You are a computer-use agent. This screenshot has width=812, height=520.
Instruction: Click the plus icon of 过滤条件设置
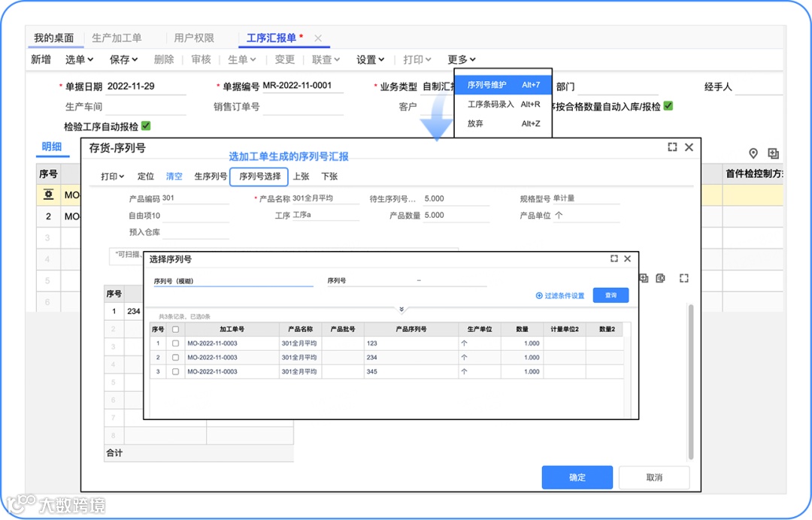539,295
